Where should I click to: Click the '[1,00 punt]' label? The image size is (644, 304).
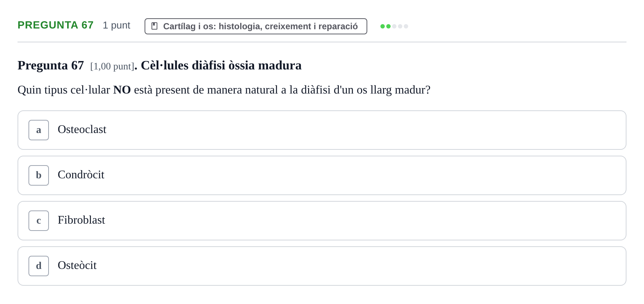point(112,66)
